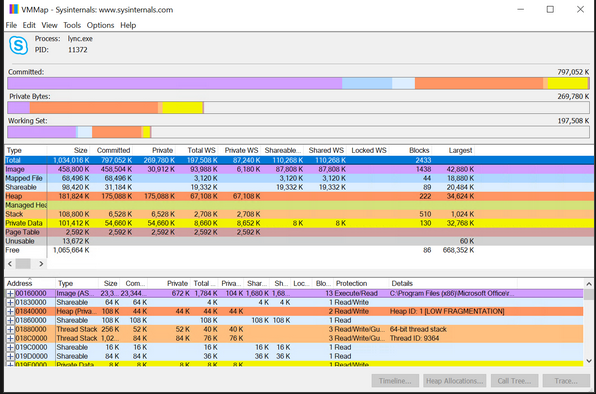This screenshot has width=596, height=394.
Task: Expand the 01830000 address row
Action: click(11, 302)
